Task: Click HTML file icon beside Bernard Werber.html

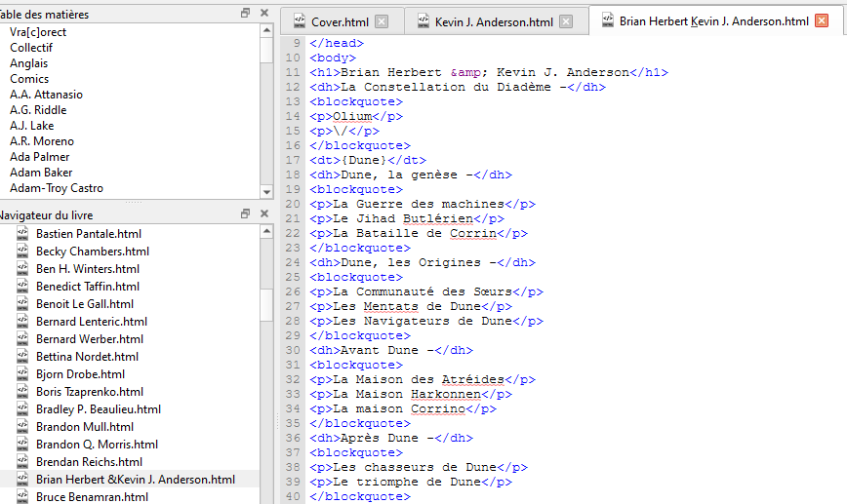Action: (22, 338)
